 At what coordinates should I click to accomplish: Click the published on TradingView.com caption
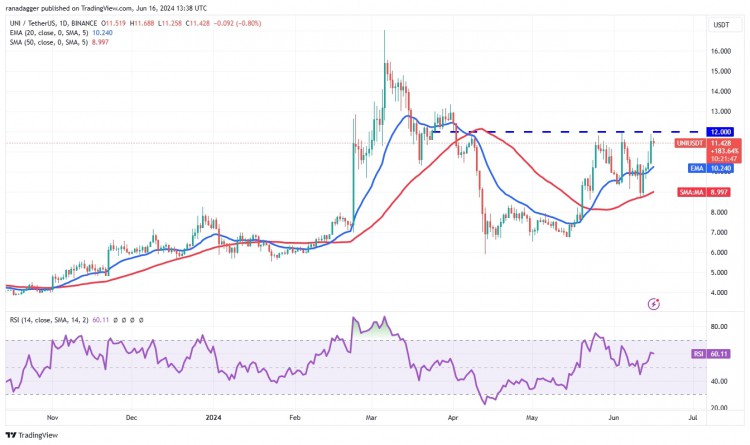click(x=106, y=8)
